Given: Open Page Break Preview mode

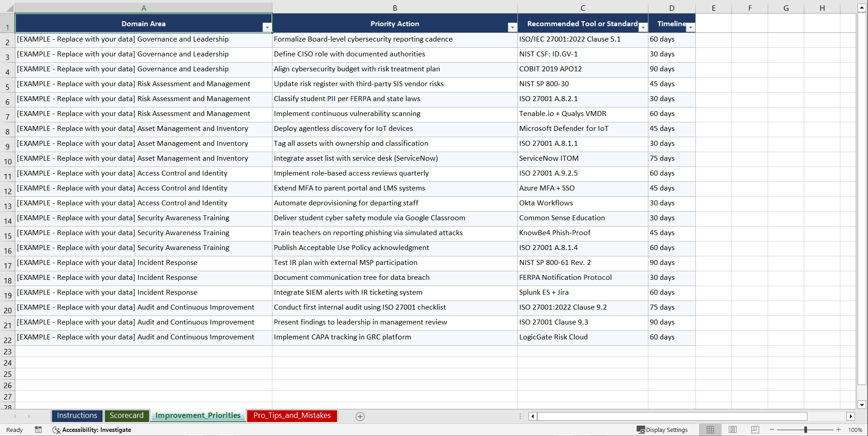Looking at the screenshot, I should coord(755,430).
